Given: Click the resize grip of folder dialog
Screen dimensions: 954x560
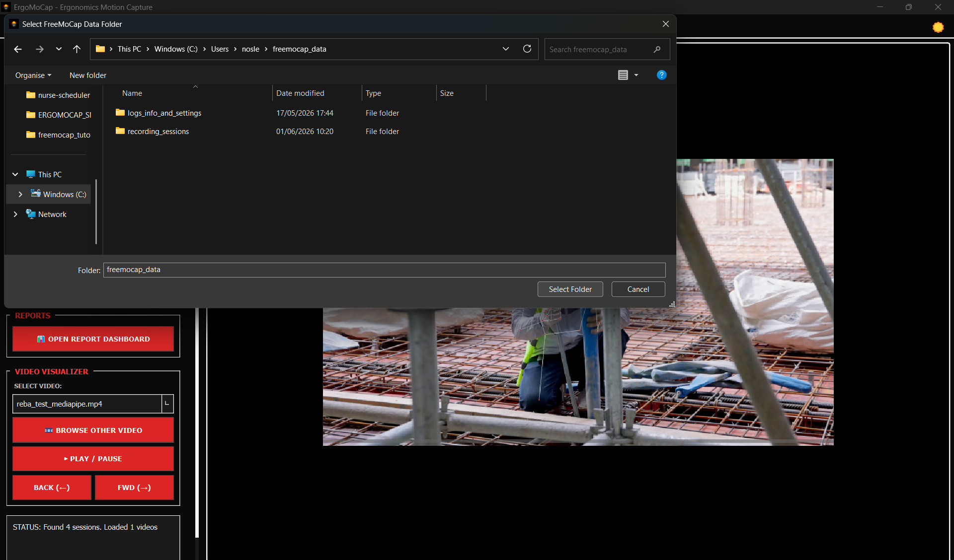Looking at the screenshot, I should (672, 304).
